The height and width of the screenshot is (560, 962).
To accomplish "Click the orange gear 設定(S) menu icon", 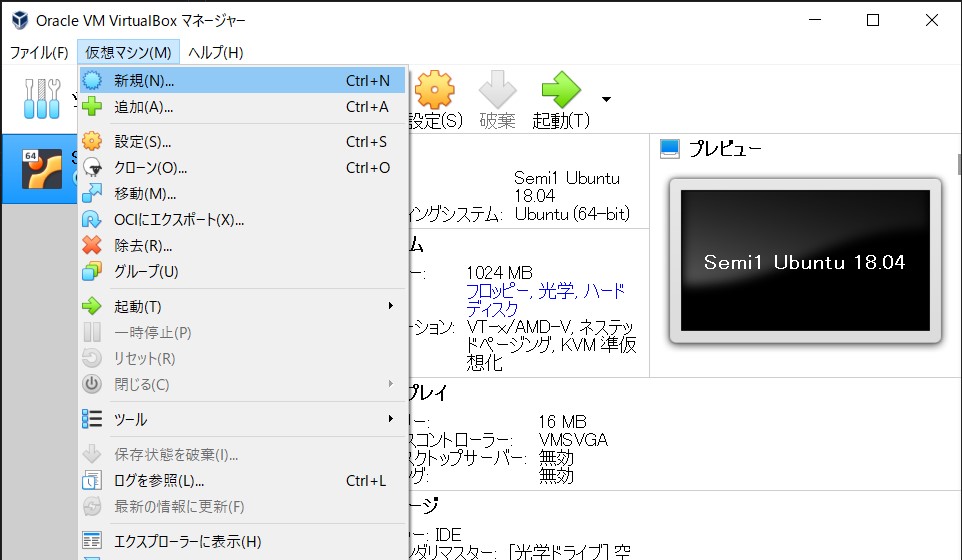I will point(92,141).
